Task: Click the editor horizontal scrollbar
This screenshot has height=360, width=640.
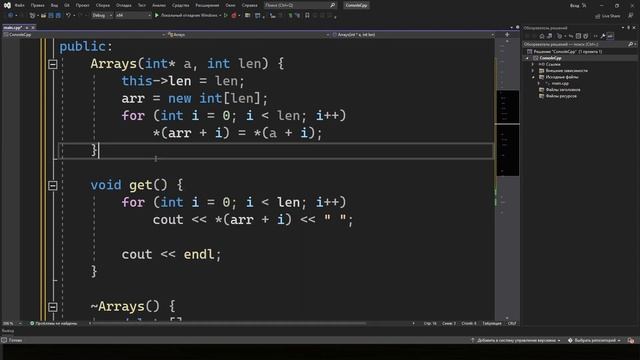Action: (229, 323)
